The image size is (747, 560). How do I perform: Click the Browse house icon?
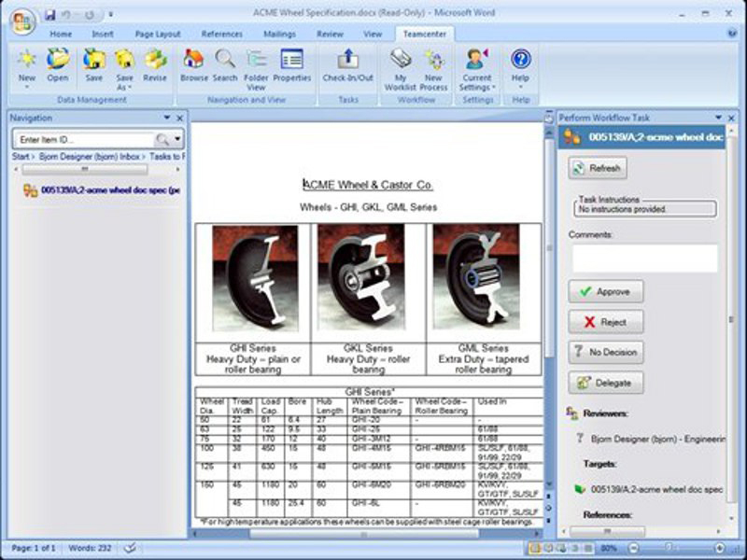coord(194,65)
